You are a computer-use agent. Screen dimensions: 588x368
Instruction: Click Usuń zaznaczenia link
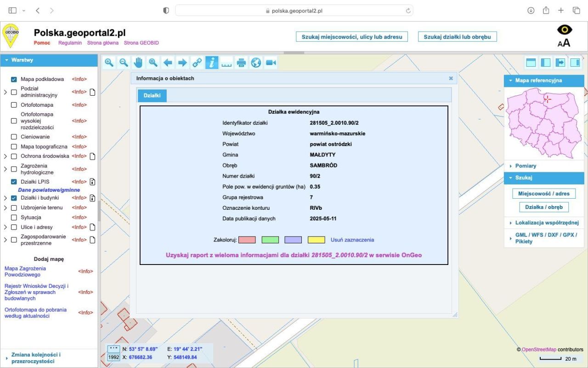[x=352, y=240]
